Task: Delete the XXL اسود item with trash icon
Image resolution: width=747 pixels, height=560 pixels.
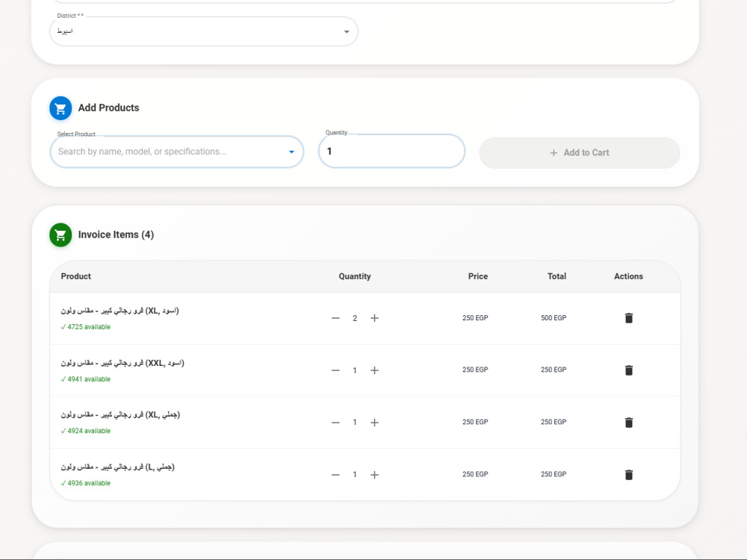Action: [x=628, y=370]
